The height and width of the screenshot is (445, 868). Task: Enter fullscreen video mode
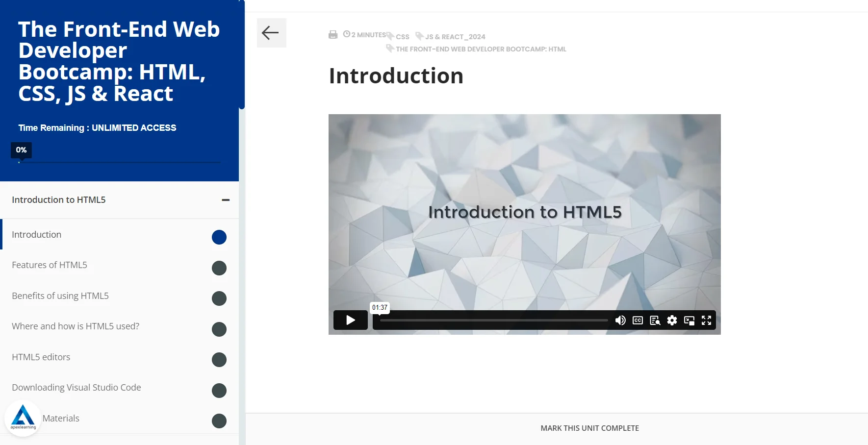[x=706, y=320]
